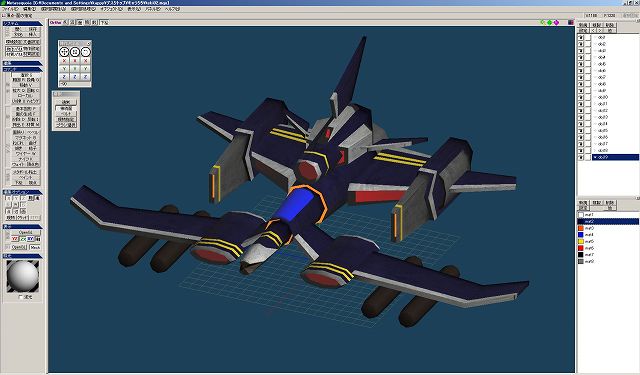Click the small icon at the viewport's top-right corner
Viewport: 640px width, 375px height.
571,22
